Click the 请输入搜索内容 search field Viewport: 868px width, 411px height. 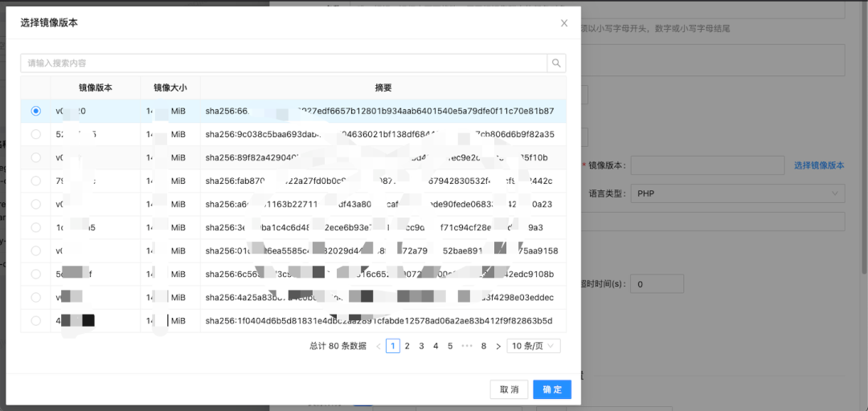tap(284, 63)
